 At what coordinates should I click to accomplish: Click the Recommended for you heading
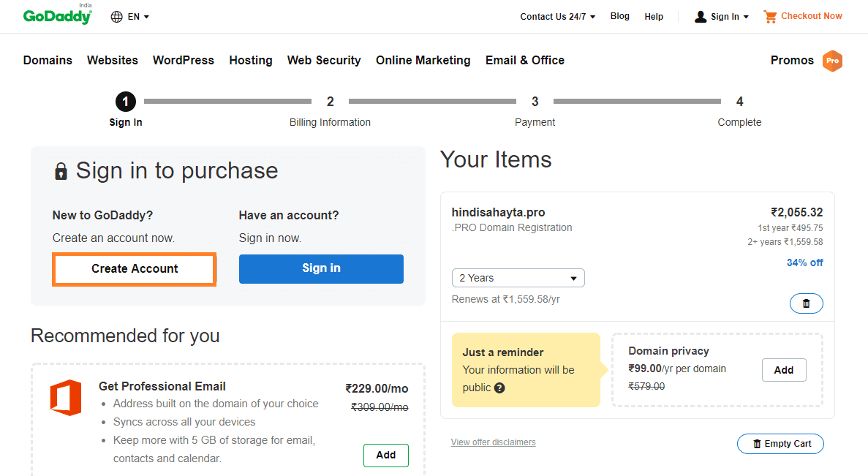[125, 336]
